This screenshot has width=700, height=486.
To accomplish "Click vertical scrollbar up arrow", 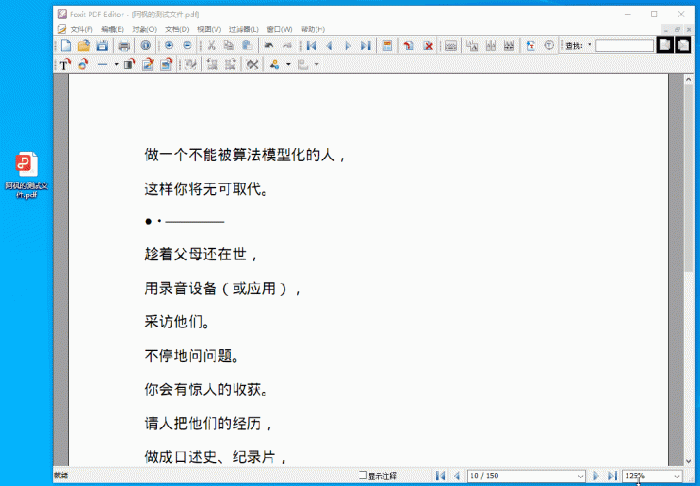I will [688, 80].
